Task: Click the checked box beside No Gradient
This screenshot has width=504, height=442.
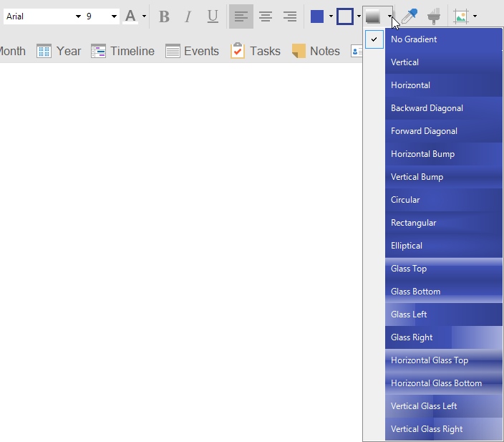Action: point(374,39)
